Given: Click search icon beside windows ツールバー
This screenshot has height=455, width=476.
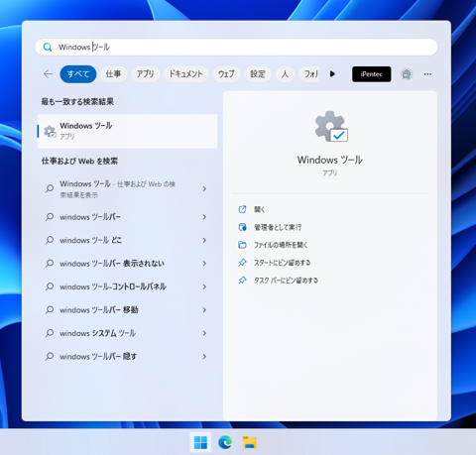Looking at the screenshot, I should pyautogui.click(x=50, y=217).
